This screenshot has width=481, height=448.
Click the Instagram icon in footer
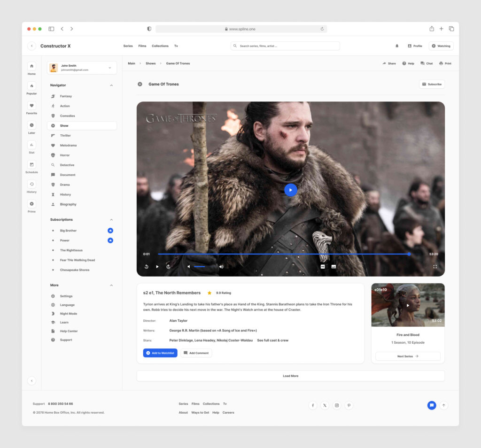(337, 405)
